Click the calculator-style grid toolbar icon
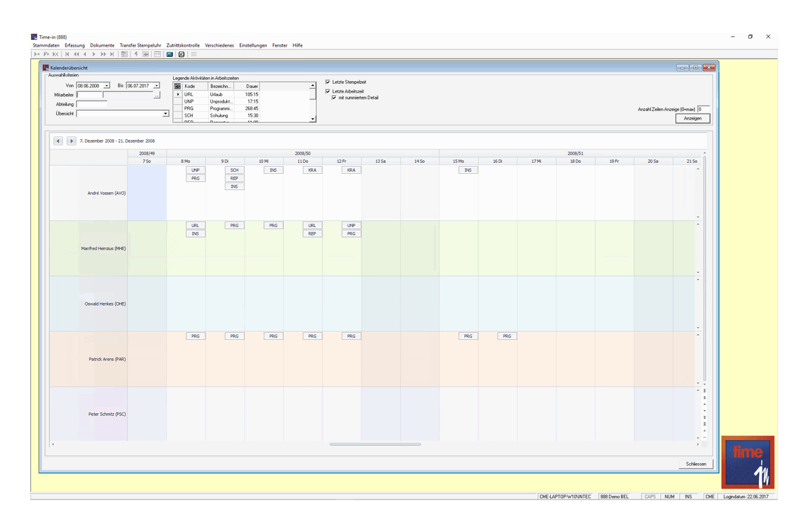The image size is (811, 532). [x=124, y=54]
